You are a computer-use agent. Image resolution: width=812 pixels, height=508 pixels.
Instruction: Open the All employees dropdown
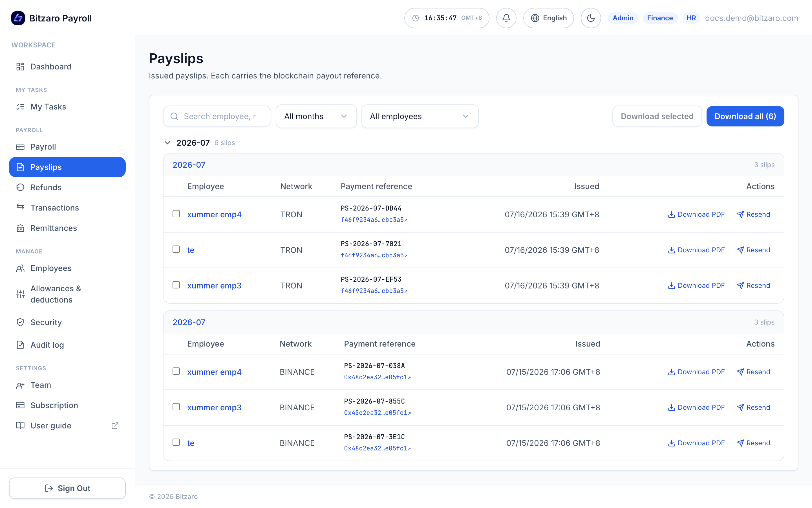(420, 116)
